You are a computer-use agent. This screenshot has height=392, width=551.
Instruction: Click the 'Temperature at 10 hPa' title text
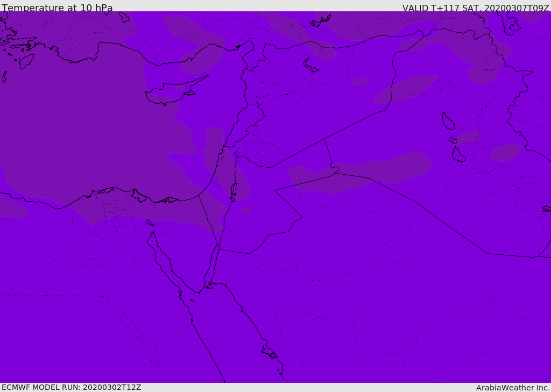[57, 8]
